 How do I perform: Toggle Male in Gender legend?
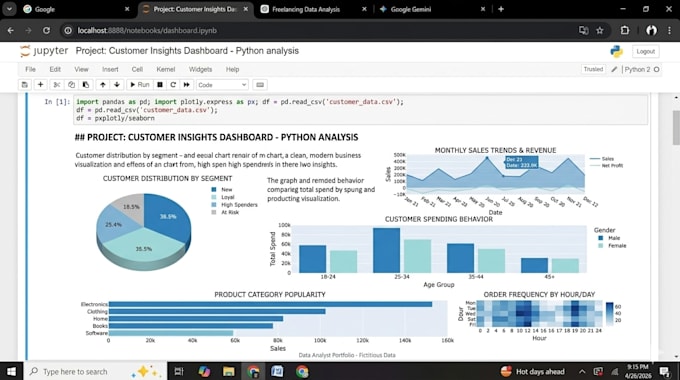tap(609, 238)
